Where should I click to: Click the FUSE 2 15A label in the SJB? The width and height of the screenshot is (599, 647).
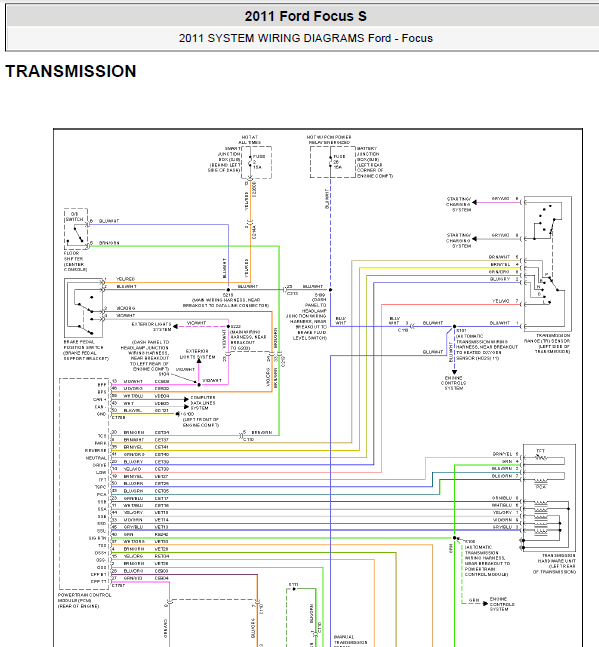point(258,162)
